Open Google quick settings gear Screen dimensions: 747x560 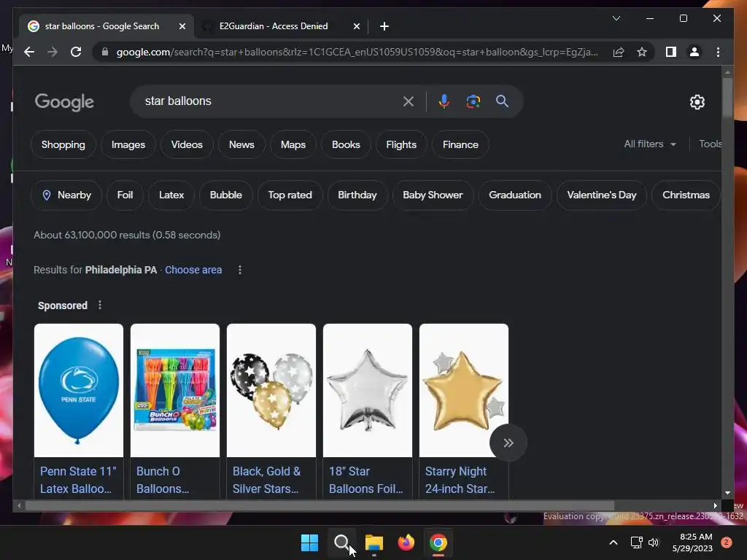click(697, 102)
